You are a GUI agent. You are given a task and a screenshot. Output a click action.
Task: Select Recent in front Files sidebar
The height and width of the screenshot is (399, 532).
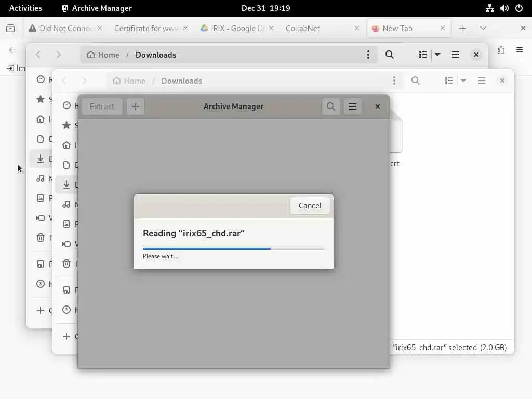(66, 105)
